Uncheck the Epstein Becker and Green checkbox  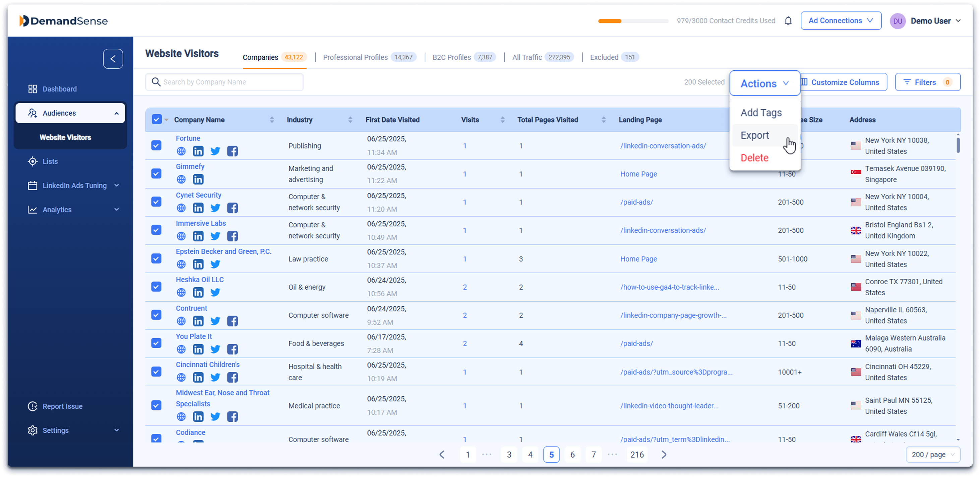pos(156,258)
